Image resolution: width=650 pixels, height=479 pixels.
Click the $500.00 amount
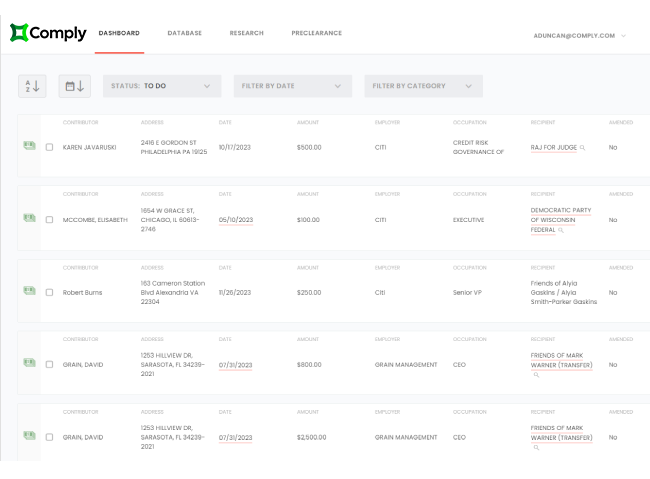[309, 148]
